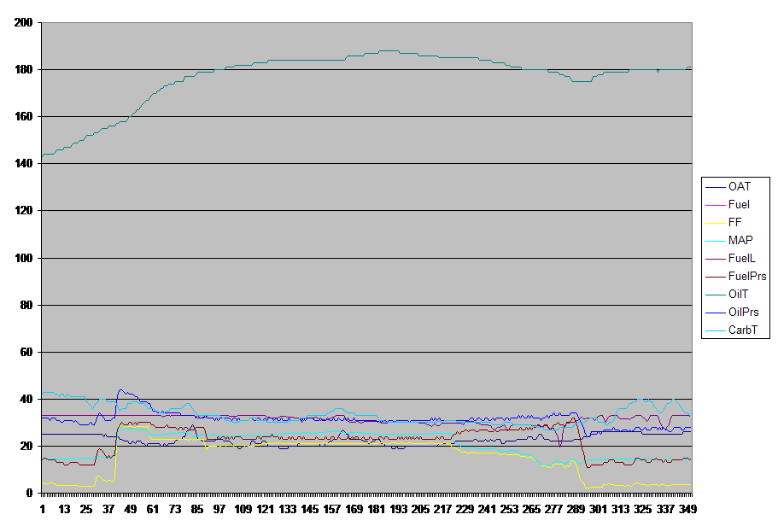Screen dimensions: 778x532
Task: Click the MAP legend label
Action: (740, 240)
